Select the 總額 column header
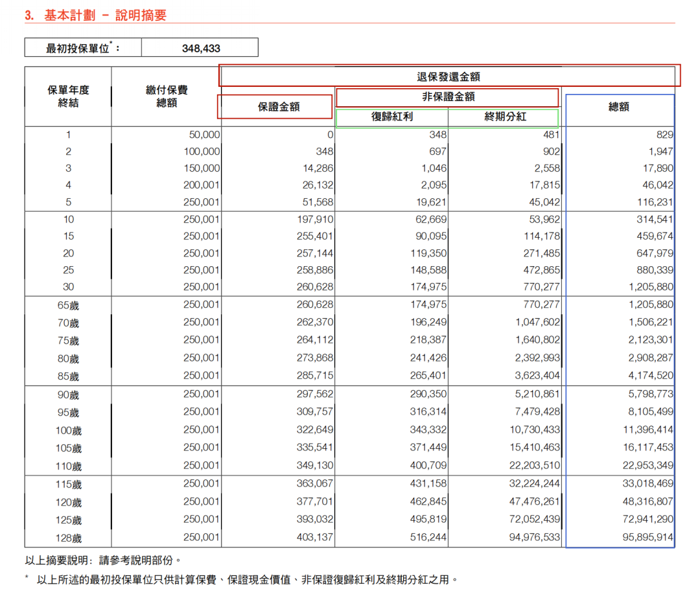Screen dimensions: 700x596 (619, 107)
